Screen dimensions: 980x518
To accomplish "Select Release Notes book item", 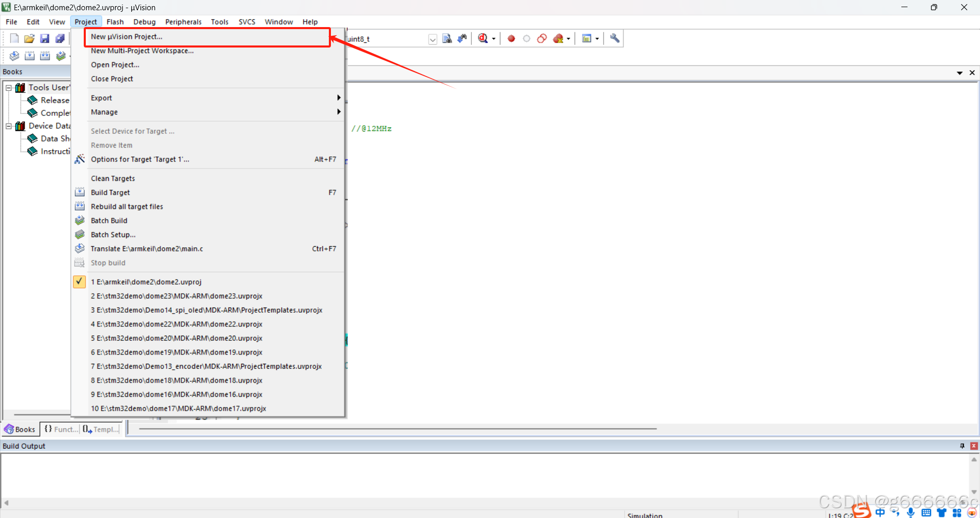I will (x=50, y=100).
